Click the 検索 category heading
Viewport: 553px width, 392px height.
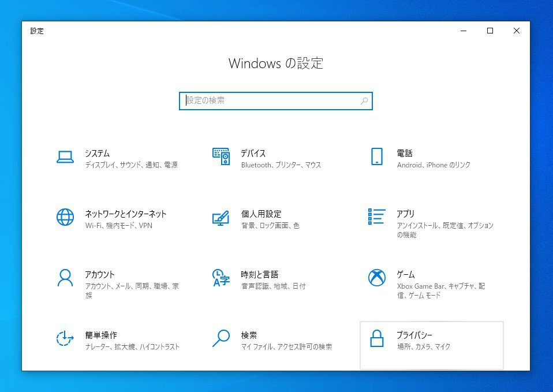(249, 335)
